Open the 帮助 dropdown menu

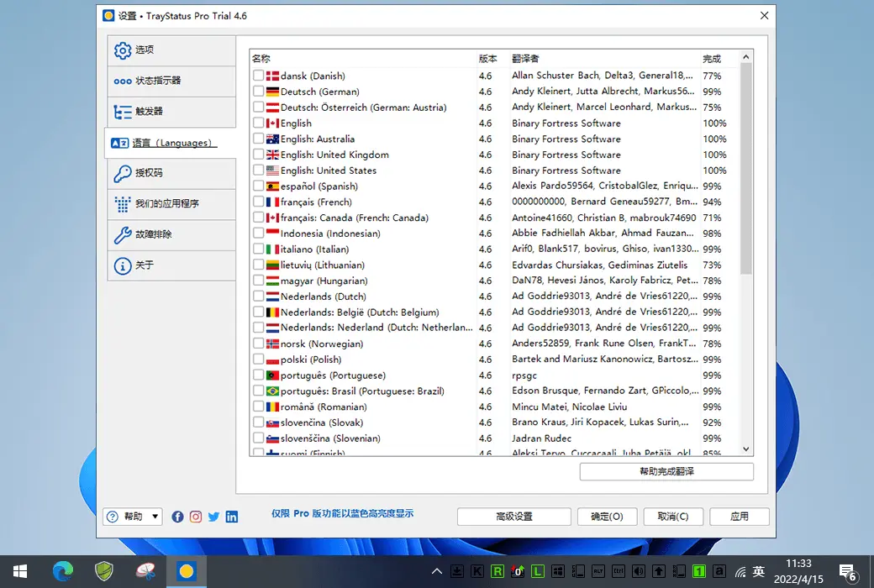133,517
